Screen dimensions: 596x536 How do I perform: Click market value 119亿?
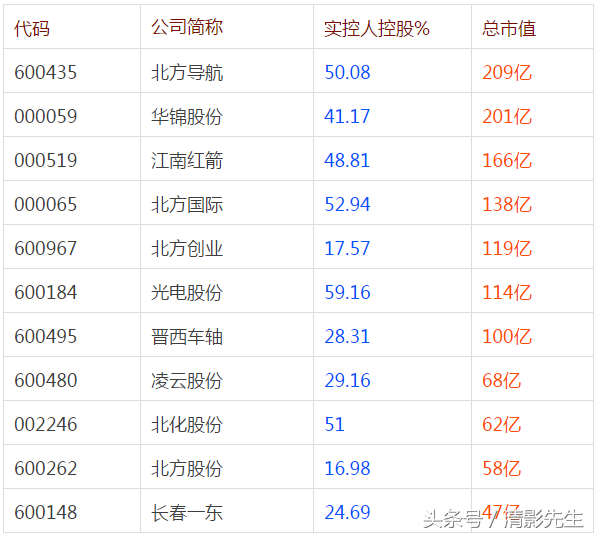[x=507, y=248]
